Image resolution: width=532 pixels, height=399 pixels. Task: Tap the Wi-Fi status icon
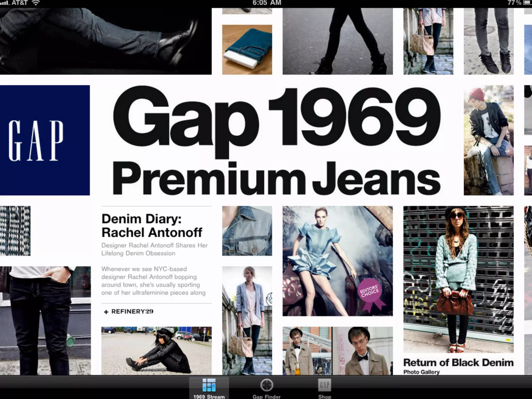click(x=36, y=3)
